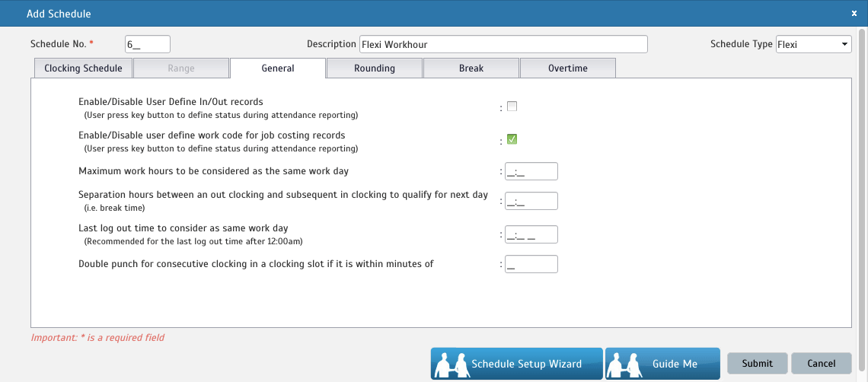The height and width of the screenshot is (382, 868).
Task: Close the Add Schedule dialog
Action: 854,13
